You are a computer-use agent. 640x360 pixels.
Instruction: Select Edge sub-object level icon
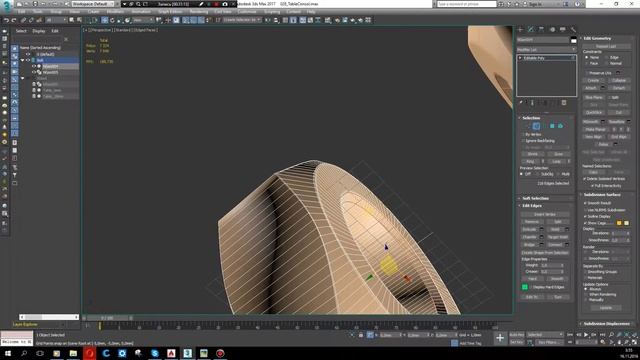click(x=536, y=126)
